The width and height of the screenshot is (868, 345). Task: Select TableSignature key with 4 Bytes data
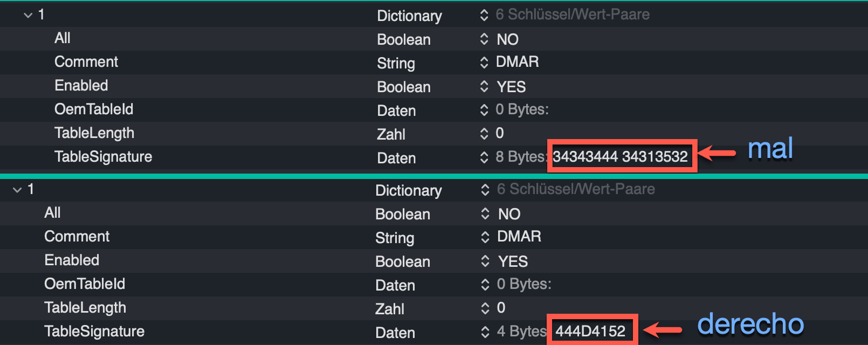(94, 332)
